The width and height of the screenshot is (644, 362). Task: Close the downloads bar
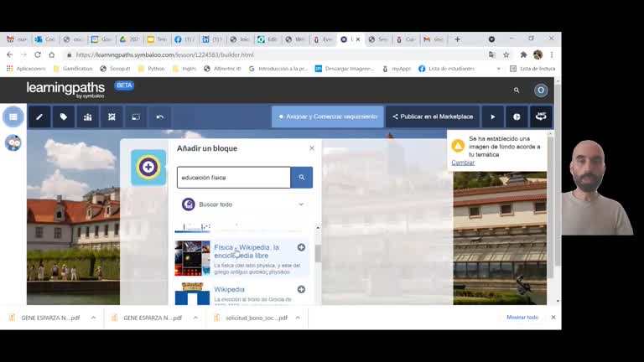tap(553, 318)
